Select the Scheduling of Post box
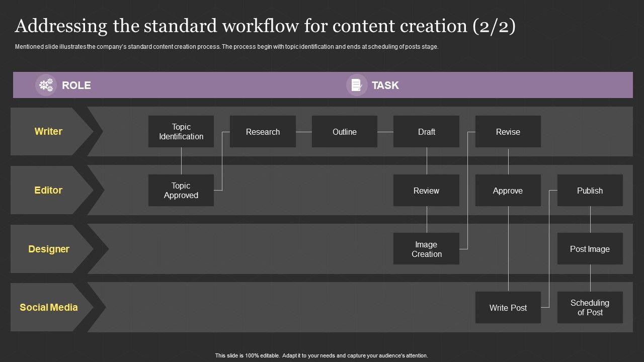Screen dimensions: 644x362 [x=590, y=308]
